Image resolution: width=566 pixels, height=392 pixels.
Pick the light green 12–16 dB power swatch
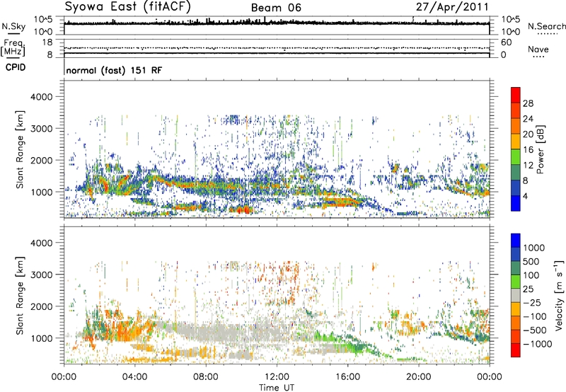(x=516, y=156)
